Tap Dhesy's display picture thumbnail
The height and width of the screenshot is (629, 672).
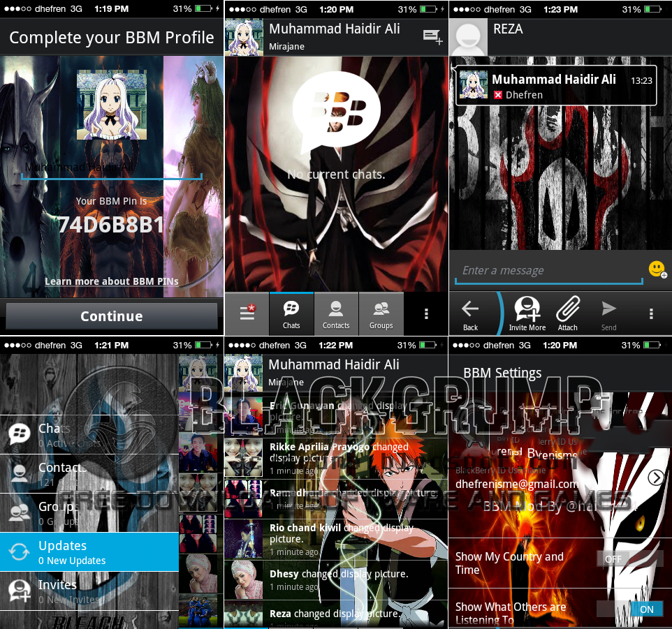[x=243, y=579]
